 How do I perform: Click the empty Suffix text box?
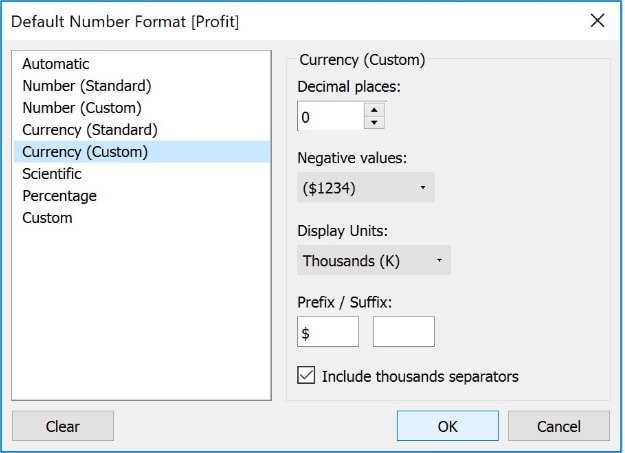(x=404, y=332)
